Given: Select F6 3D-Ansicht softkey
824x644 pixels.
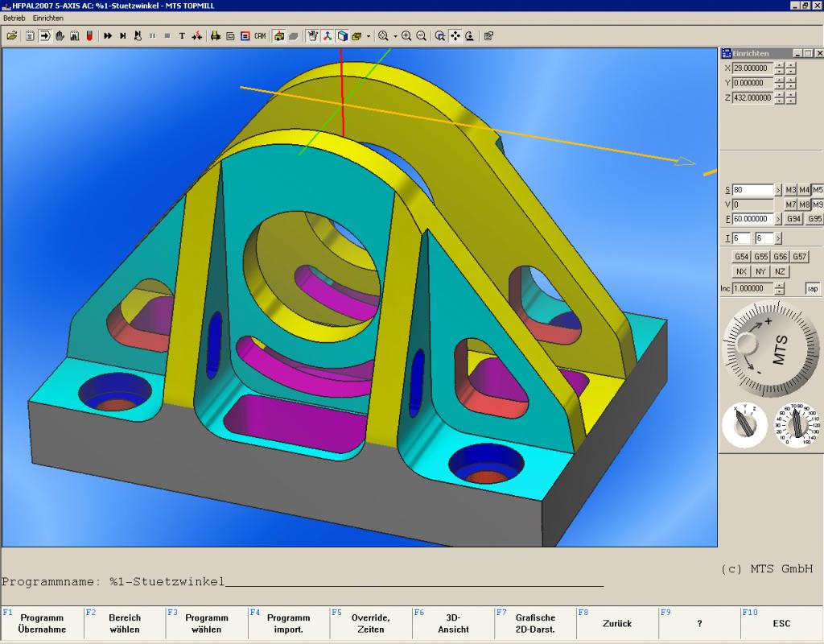Looking at the screenshot, I should click(x=453, y=624).
